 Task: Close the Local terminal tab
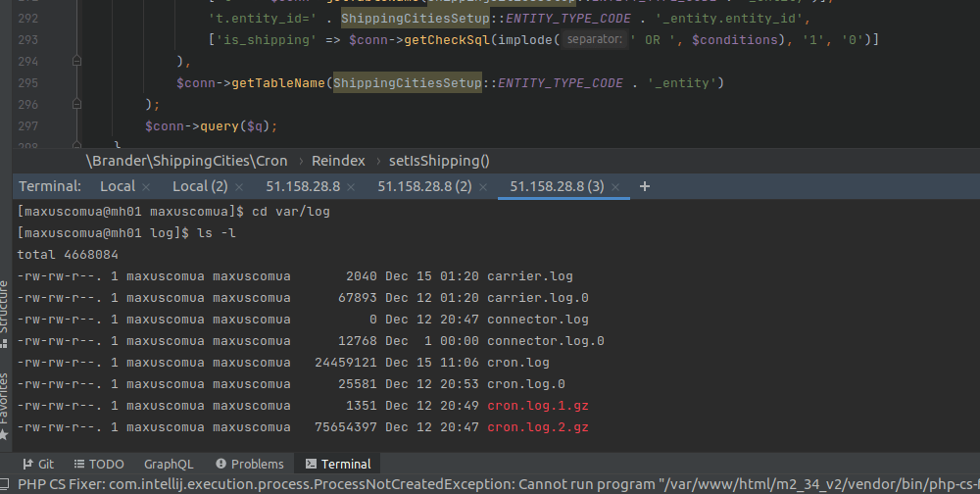click(x=146, y=187)
